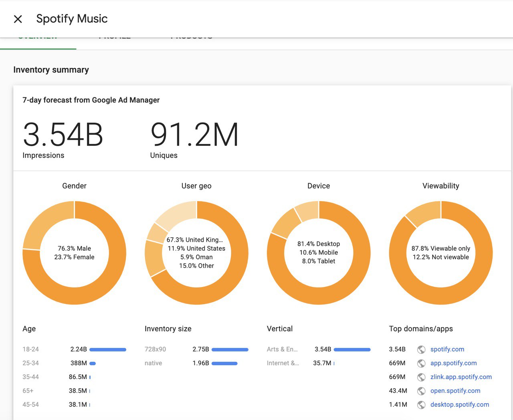This screenshot has height=420, width=513.
Task: Click the 388M age value
Action: click(79, 363)
